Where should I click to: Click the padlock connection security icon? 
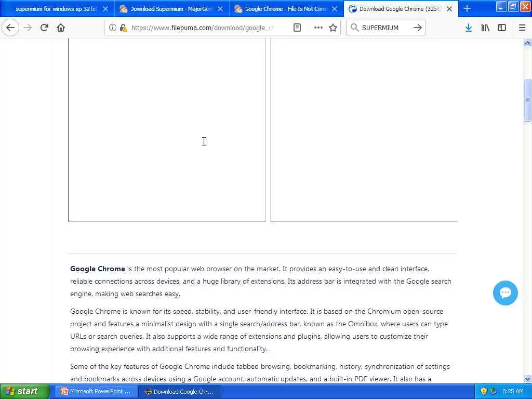(x=123, y=28)
